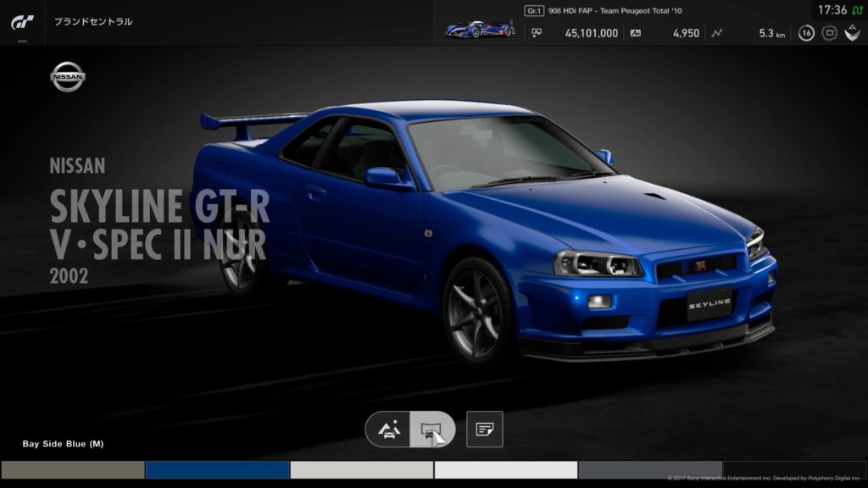The height and width of the screenshot is (488, 868).
Task: Select the scenery view toggle with car and mountains
Action: 388,430
